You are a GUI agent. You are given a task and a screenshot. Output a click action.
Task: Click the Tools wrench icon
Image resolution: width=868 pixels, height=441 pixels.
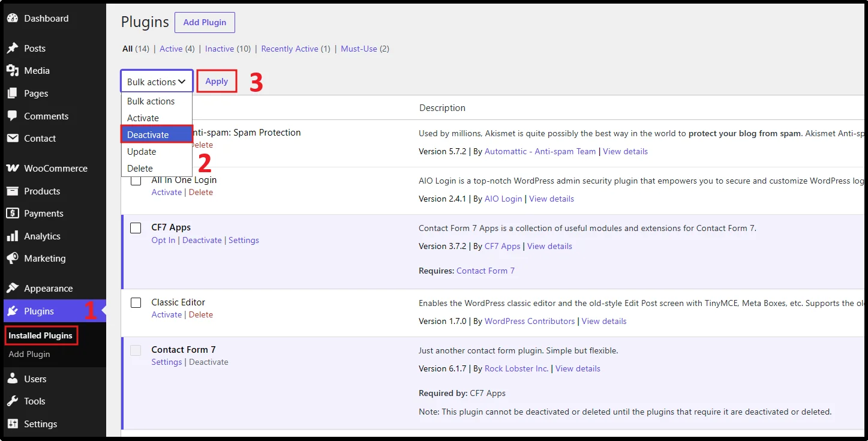click(x=12, y=401)
